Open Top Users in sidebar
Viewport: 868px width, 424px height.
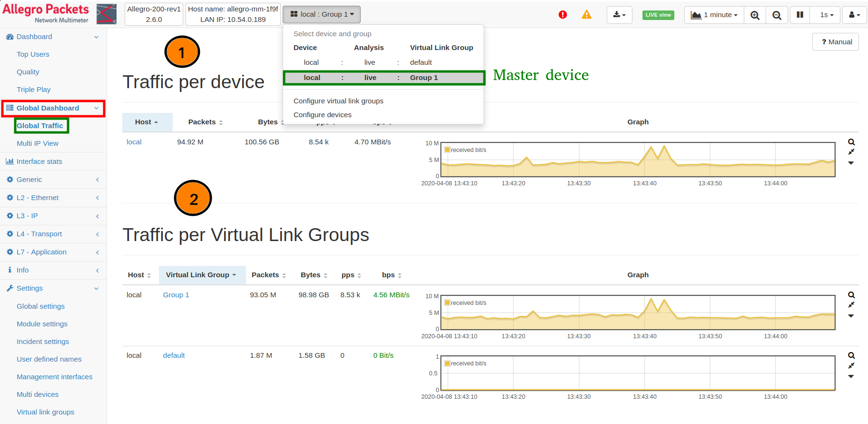pos(33,54)
